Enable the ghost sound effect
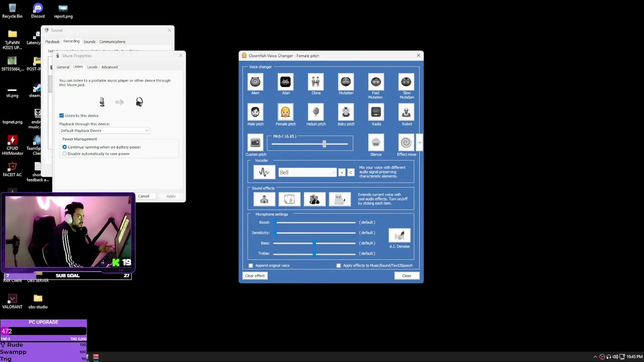Viewport: 644px width, 362px height. coord(340,199)
